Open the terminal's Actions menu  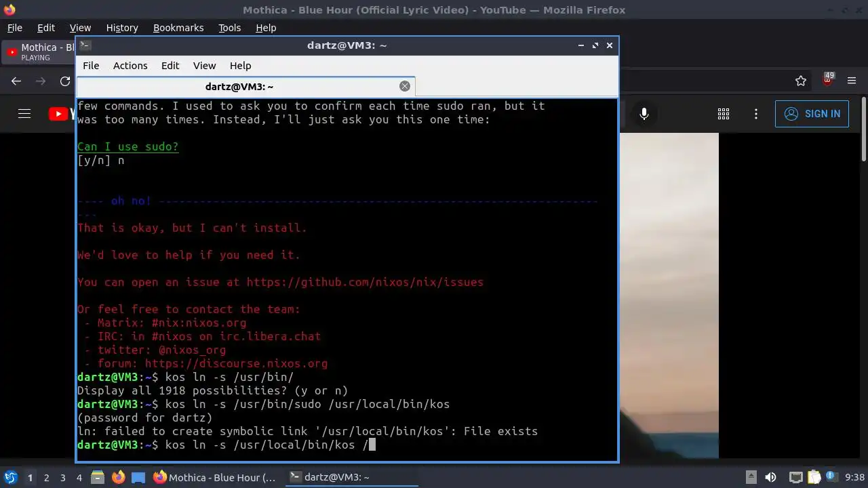(x=130, y=66)
